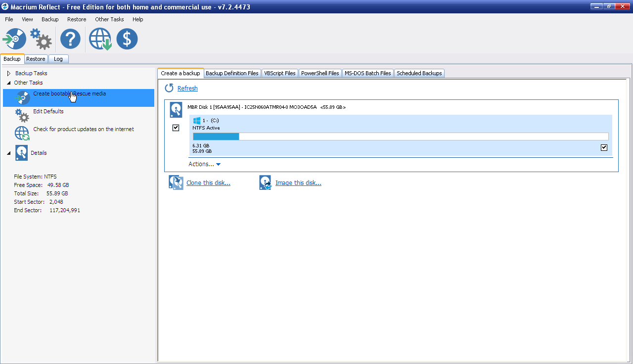Select the Create a backup tab
Screen dimensions: 633x364
[181, 73]
